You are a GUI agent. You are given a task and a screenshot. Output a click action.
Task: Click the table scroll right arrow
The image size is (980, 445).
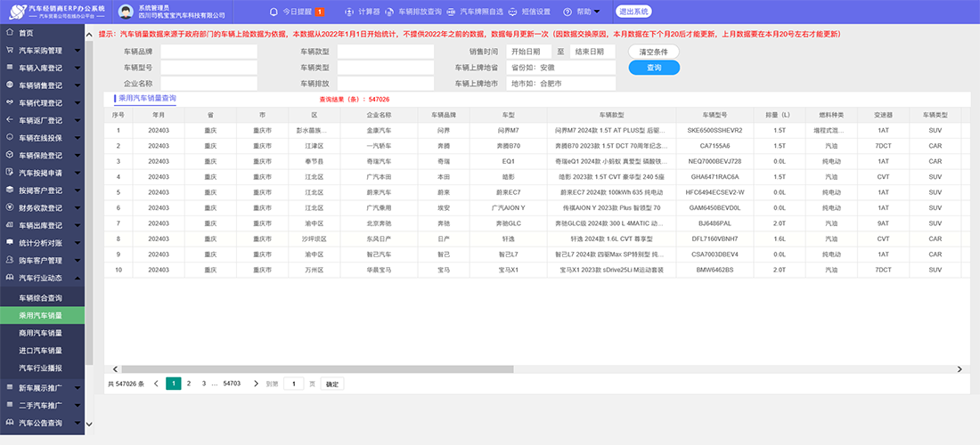tap(960, 369)
